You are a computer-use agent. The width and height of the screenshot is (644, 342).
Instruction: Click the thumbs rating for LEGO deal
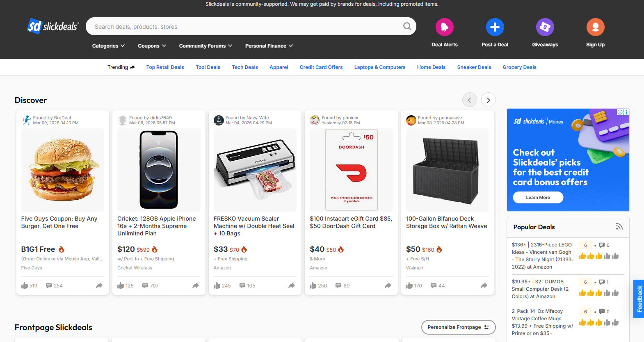[x=599, y=256]
